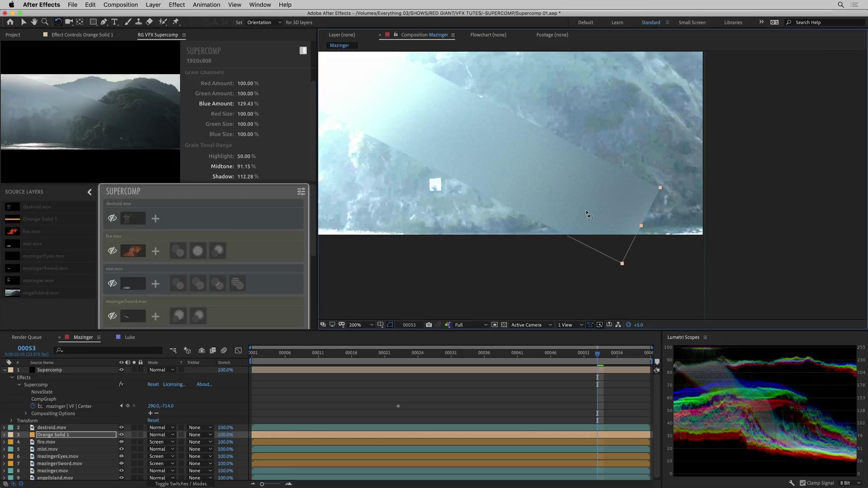This screenshot has height=488, width=868.
Task: Select the Roto Brush tool
Action: tap(163, 22)
